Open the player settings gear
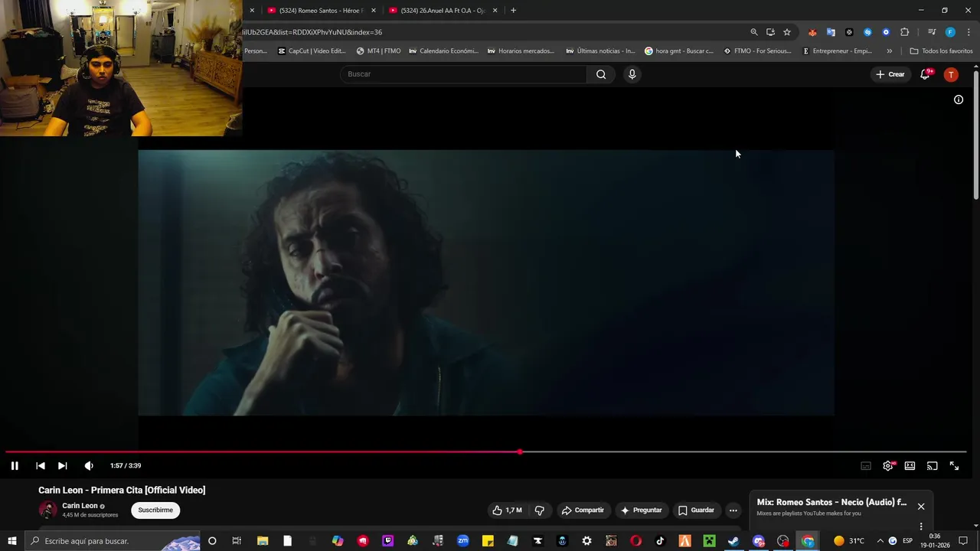Viewport: 980px width, 551px height. pos(888,465)
